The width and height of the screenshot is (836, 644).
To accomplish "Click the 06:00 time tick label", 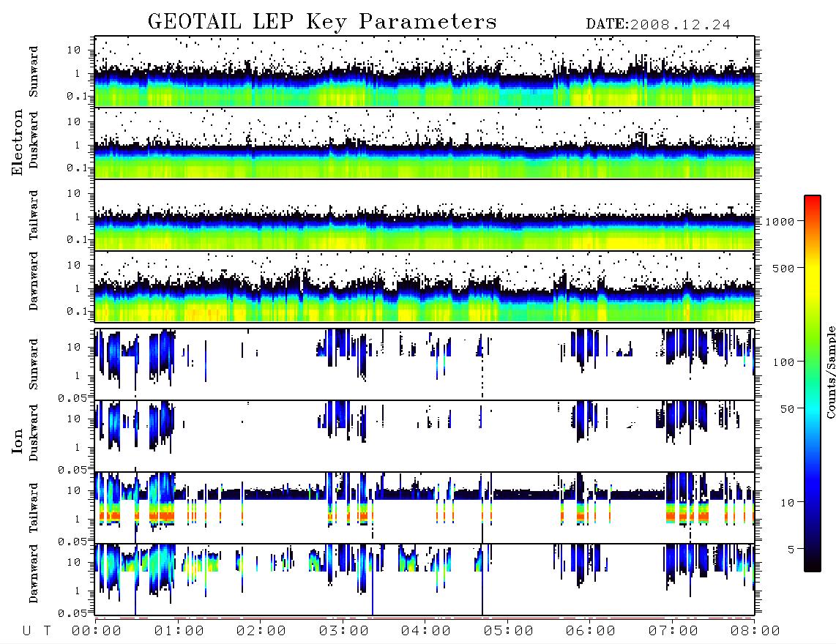I will [x=591, y=632].
